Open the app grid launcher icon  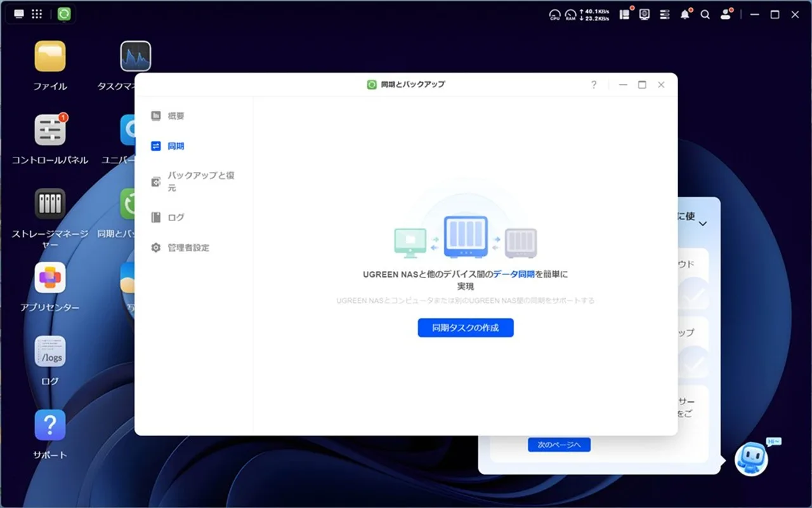click(x=37, y=14)
